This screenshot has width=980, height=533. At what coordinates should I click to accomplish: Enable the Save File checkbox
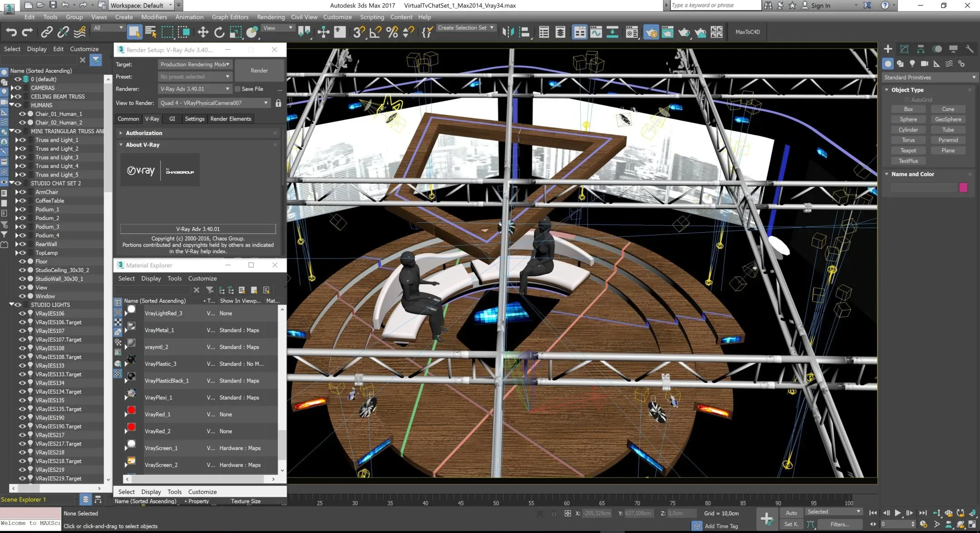click(x=238, y=89)
